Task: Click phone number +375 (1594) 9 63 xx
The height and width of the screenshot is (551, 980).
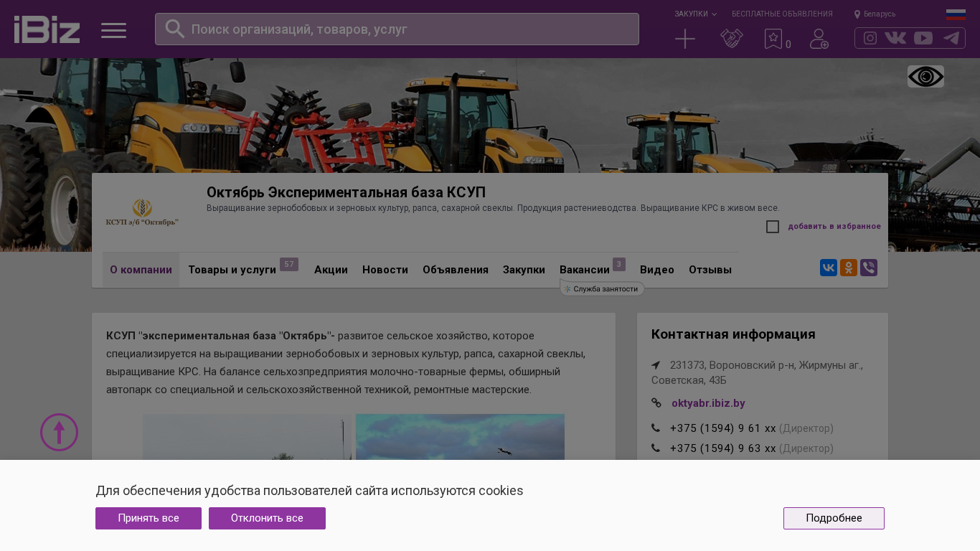Action: pyautogui.click(x=723, y=448)
